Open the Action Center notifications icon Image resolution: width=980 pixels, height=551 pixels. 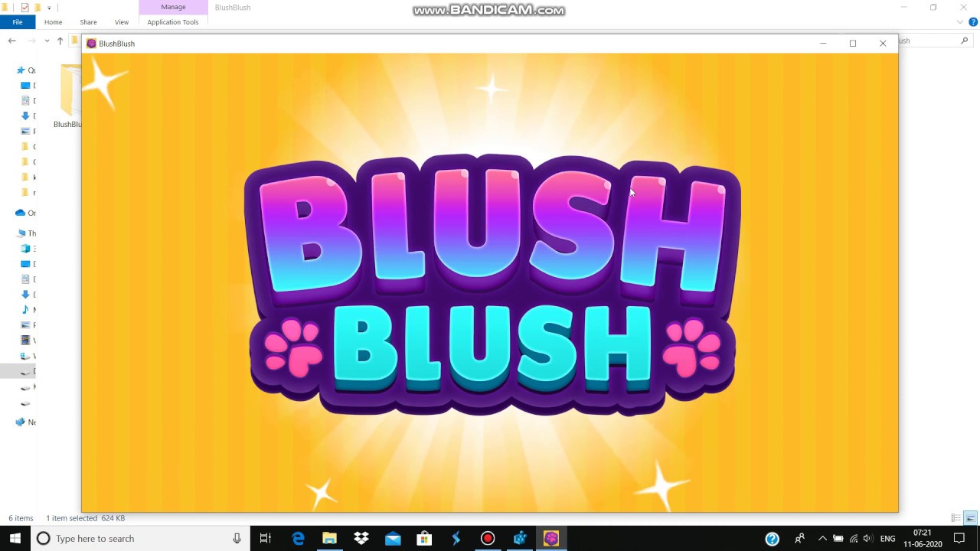tap(960, 539)
